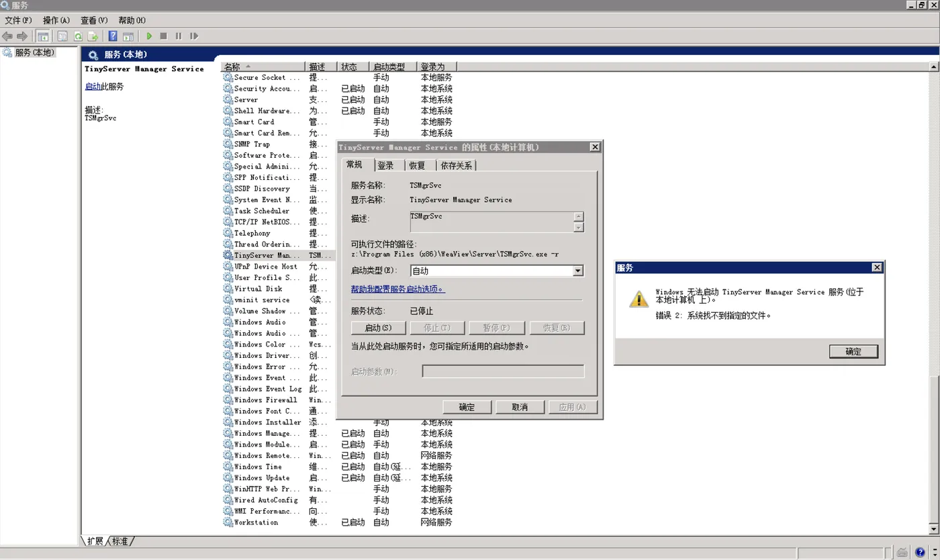Viewport: 940px width, 560px height.
Task: Select the UPnP Device Host service name
Action: [x=266, y=267]
